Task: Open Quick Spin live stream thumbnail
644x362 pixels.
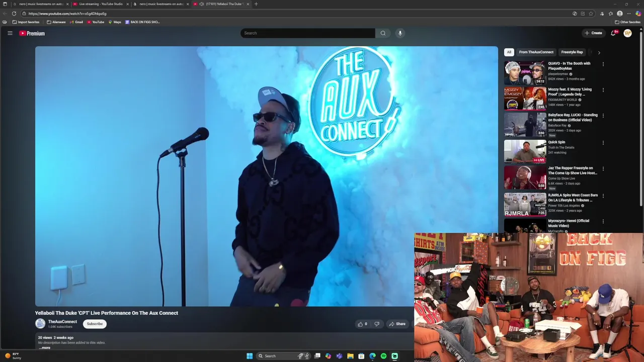Action: pos(525,151)
